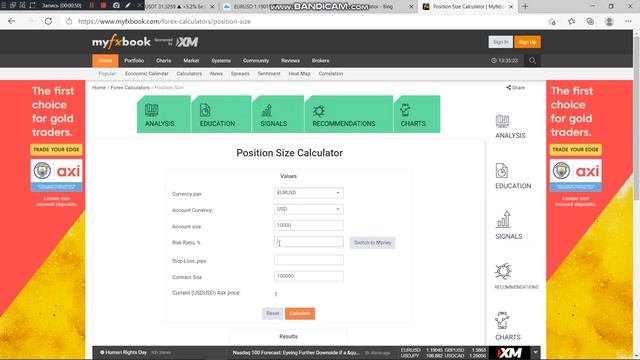Image resolution: width=640 pixels, height=360 pixels.
Task: Click Forex Calculators breadcrumb link
Action: tap(130, 87)
